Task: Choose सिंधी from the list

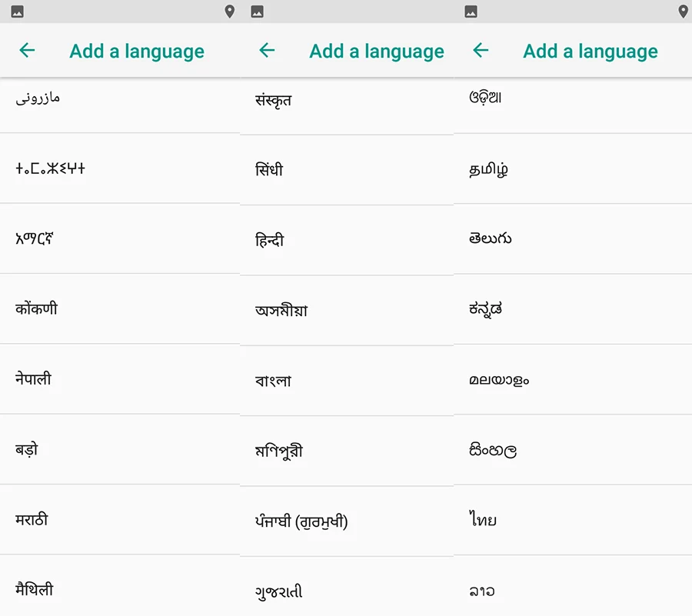Action: [347, 170]
